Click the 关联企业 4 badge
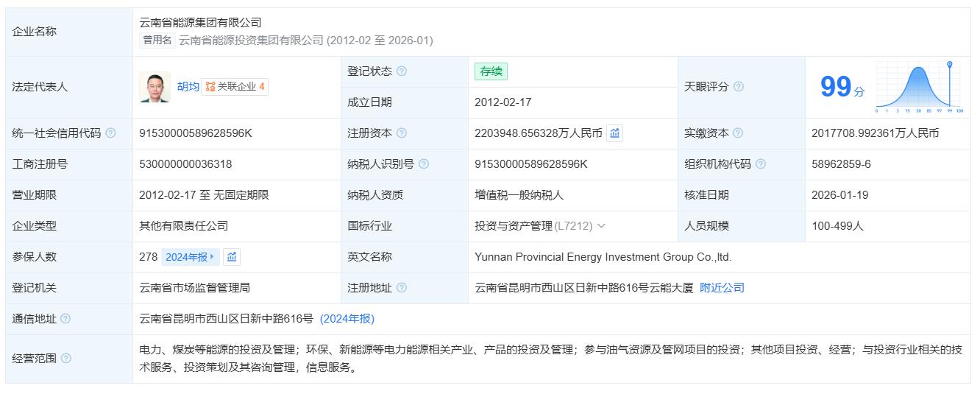The height and width of the screenshot is (394, 980). pyautogui.click(x=235, y=87)
